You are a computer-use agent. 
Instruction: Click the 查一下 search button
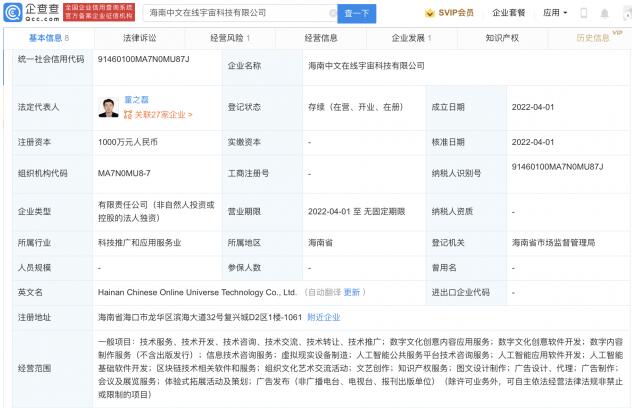coord(357,13)
